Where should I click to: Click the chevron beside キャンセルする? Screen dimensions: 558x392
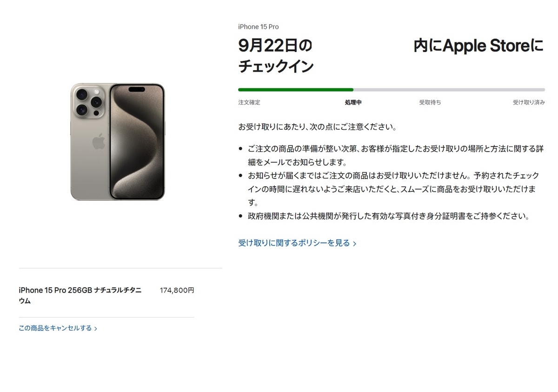pos(95,329)
